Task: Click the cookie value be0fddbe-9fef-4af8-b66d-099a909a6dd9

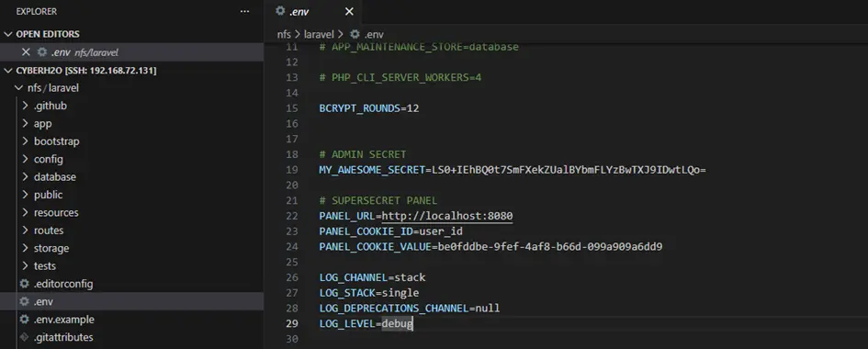Action: pos(549,247)
